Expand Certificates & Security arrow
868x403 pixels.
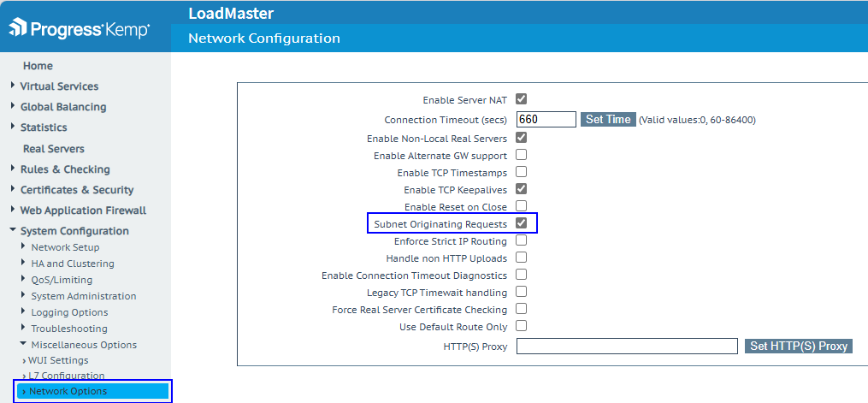(x=13, y=189)
